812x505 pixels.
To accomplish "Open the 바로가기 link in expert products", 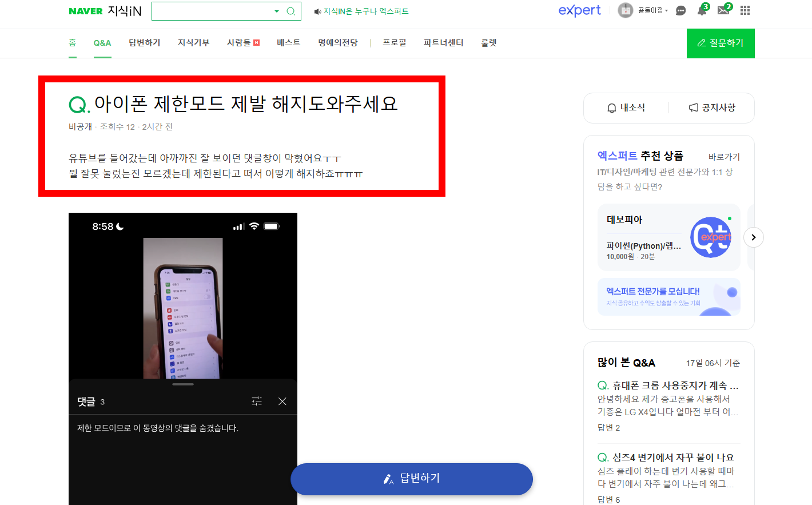I will [724, 157].
